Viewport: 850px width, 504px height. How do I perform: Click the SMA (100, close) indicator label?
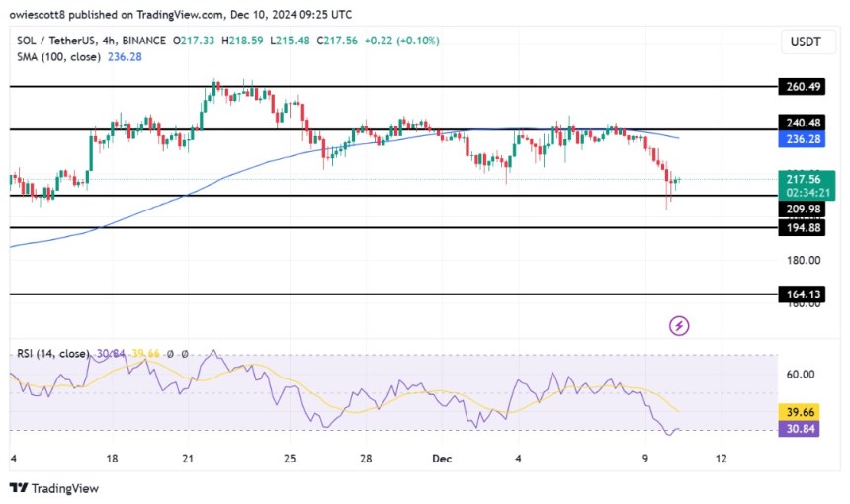58,57
